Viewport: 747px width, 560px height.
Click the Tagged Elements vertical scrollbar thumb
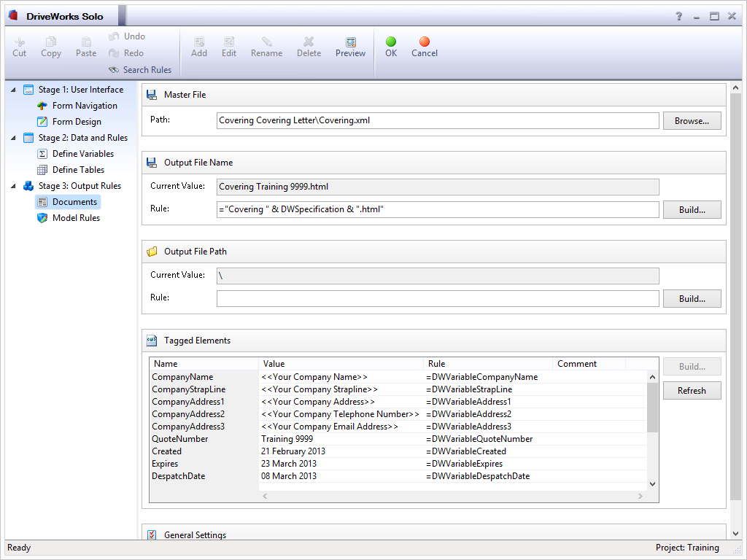point(653,408)
